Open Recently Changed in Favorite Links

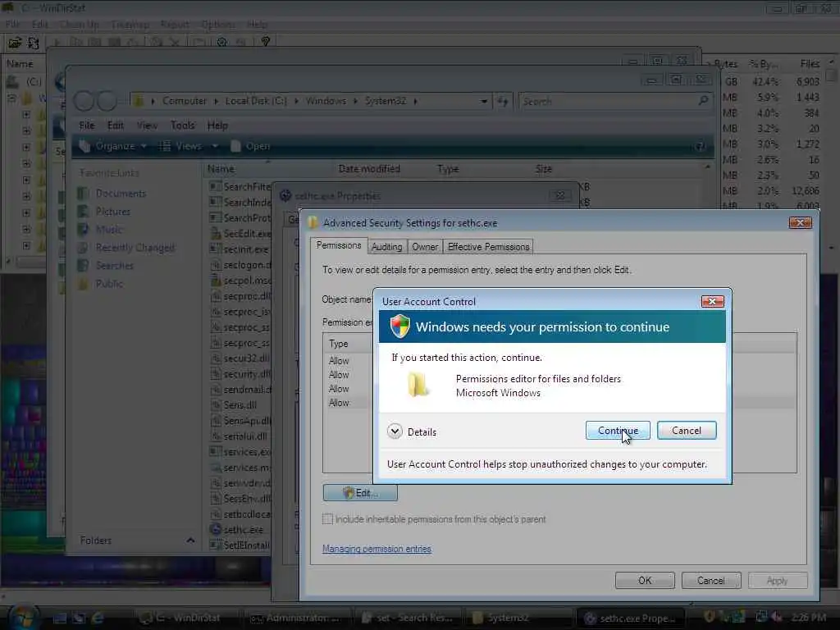(x=135, y=248)
